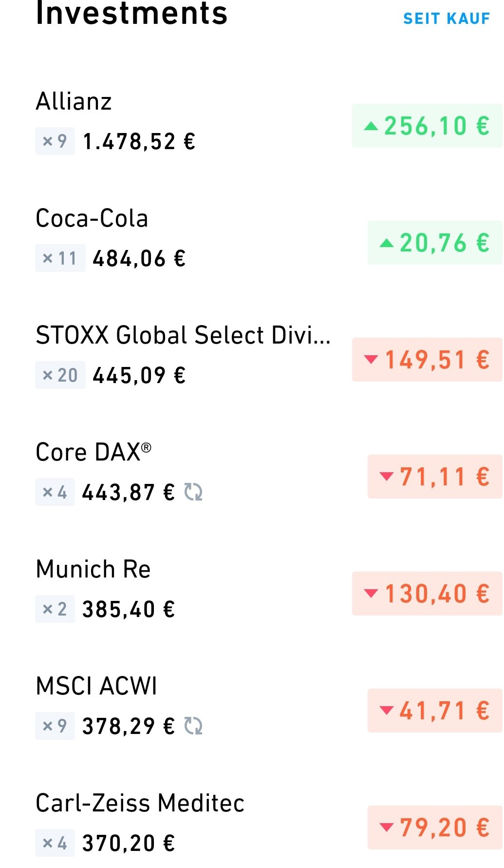Toggle the SEIT KAUF performance period

click(x=446, y=19)
